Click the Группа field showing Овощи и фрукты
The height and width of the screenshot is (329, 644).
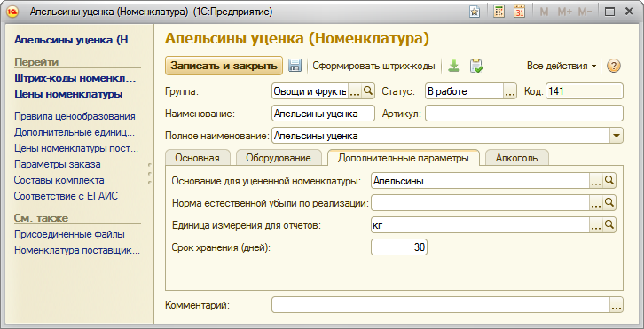pyautogui.click(x=310, y=91)
